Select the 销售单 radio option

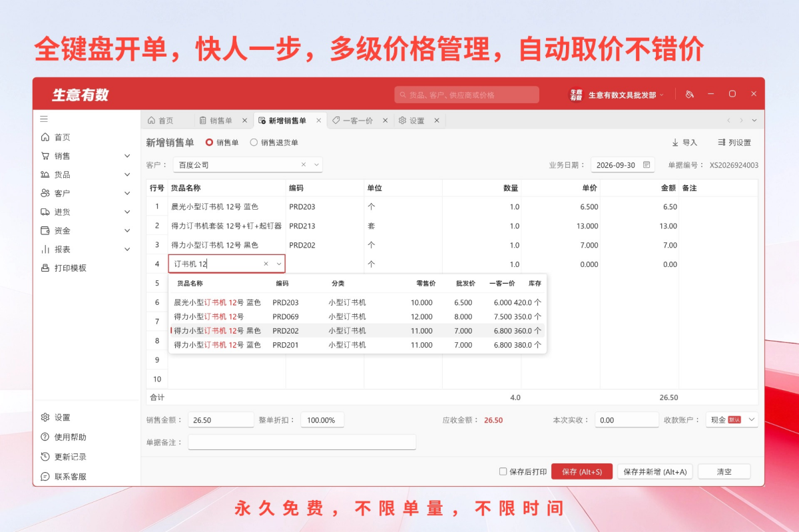click(x=209, y=142)
